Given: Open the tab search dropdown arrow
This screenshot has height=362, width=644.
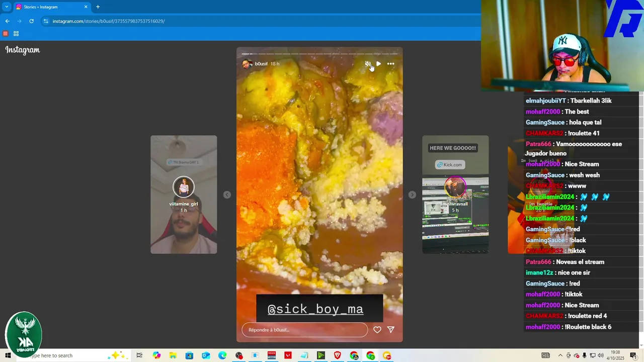Looking at the screenshot, I should tap(7, 7).
